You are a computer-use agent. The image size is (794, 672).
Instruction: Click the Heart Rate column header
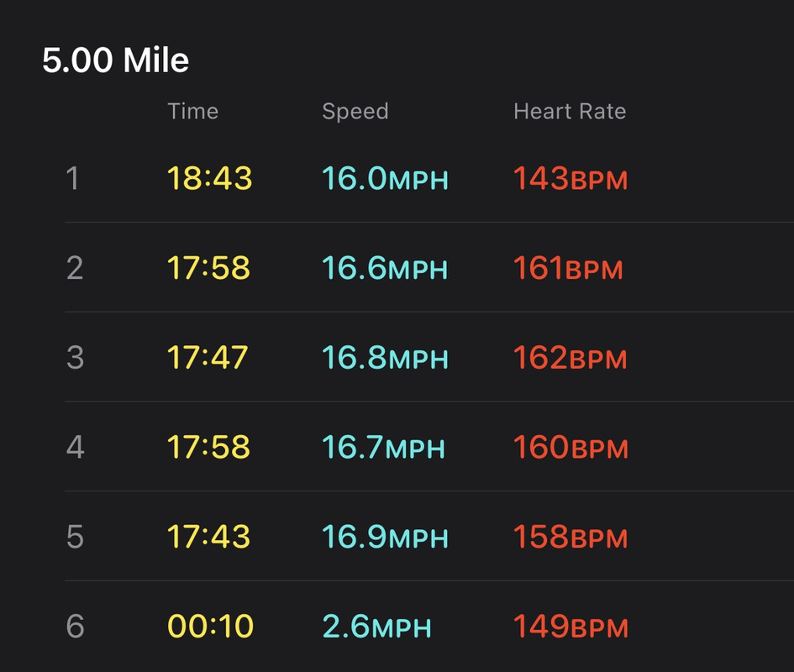click(x=570, y=111)
